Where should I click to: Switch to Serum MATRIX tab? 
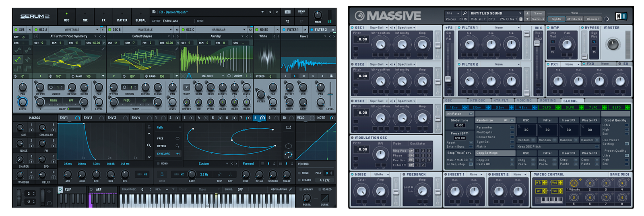coord(122,17)
